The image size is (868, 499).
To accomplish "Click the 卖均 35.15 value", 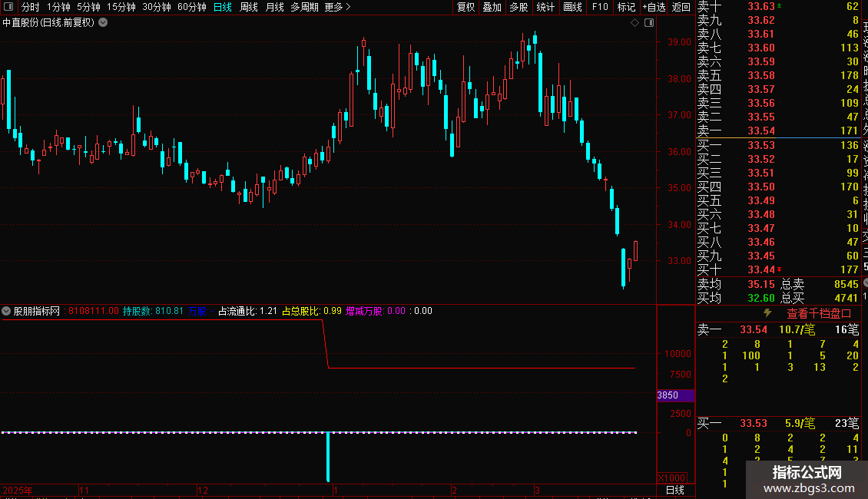I will (x=761, y=284).
